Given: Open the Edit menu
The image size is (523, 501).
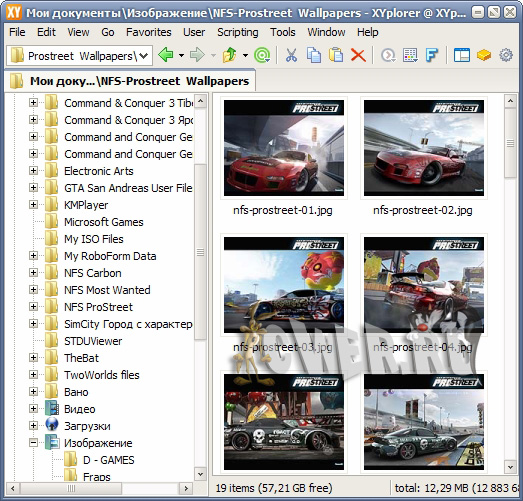Looking at the screenshot, I should (46, 32).
